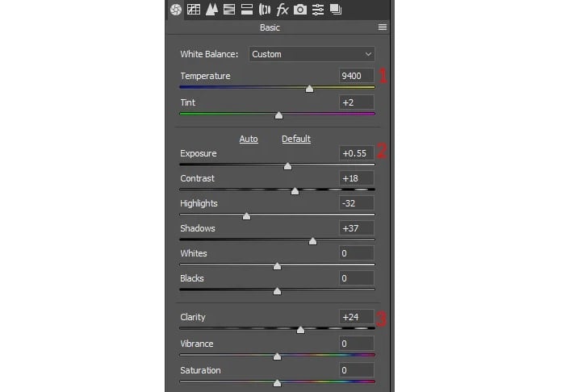
Task: Expand the White Balance Custom dropdown
Action: tap(312, 54)
